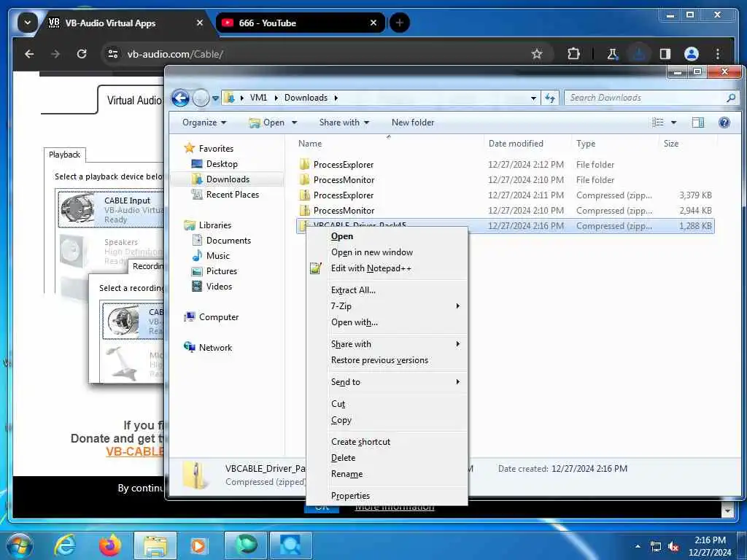Viewport: 747px width, 560px height.
Task: Open the Organize menu
Action: click(204, 122)
